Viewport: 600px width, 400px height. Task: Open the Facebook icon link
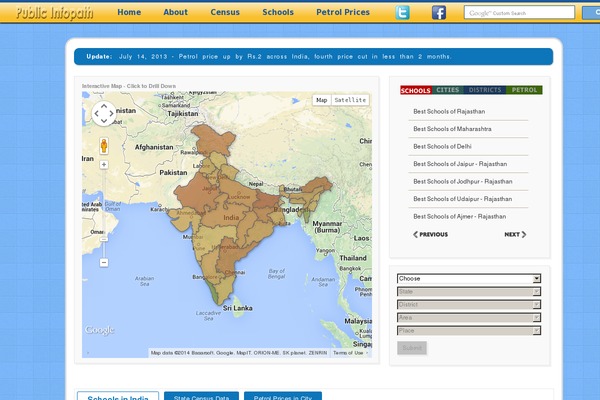439,13
